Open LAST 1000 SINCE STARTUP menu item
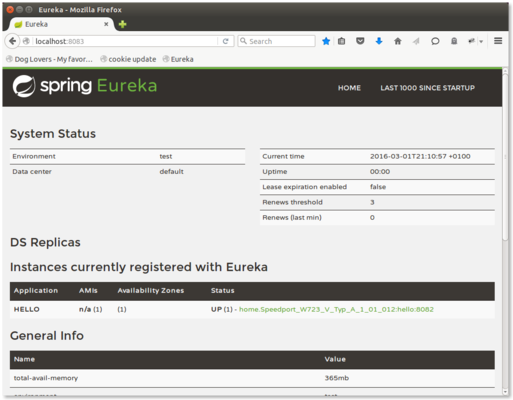This screenshot has height=400, width=513. tap(428, 88)
